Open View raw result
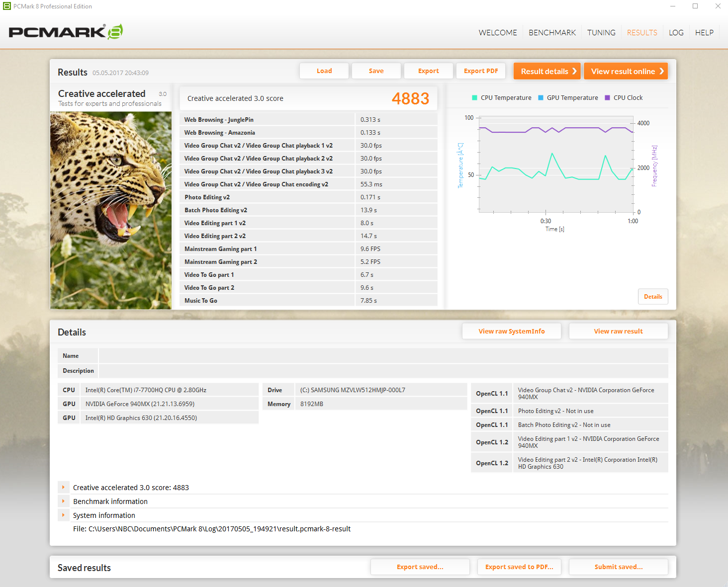 618,332
